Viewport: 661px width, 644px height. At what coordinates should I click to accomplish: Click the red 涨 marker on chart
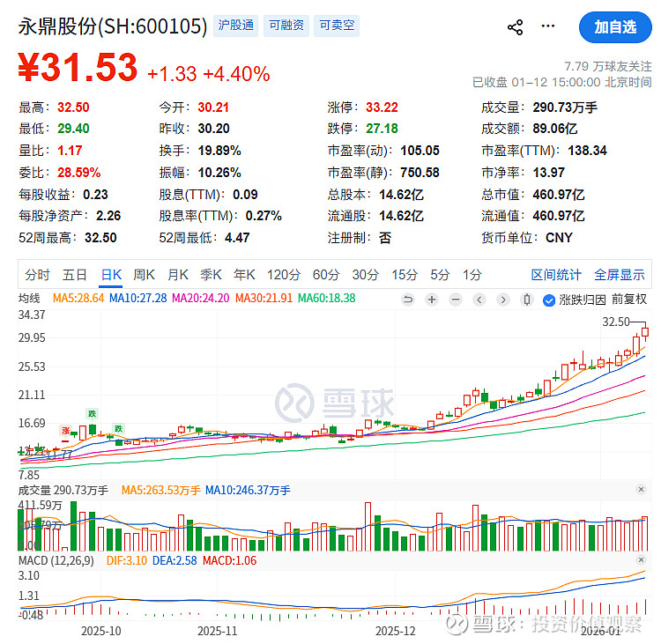[x=65, y=430]
